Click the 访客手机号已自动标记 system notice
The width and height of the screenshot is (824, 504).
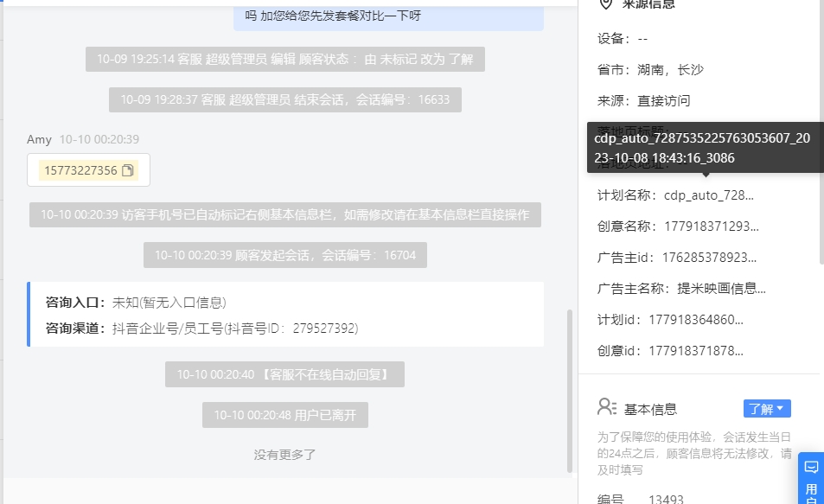point(284,214)
